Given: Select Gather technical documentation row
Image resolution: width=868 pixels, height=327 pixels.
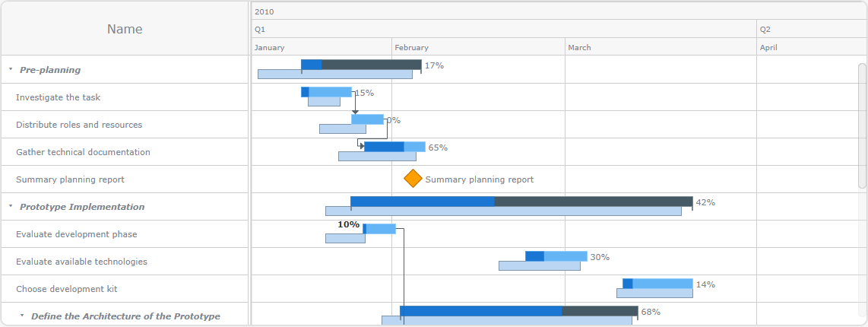Looking at the screenshot, I should pos(83,152).
